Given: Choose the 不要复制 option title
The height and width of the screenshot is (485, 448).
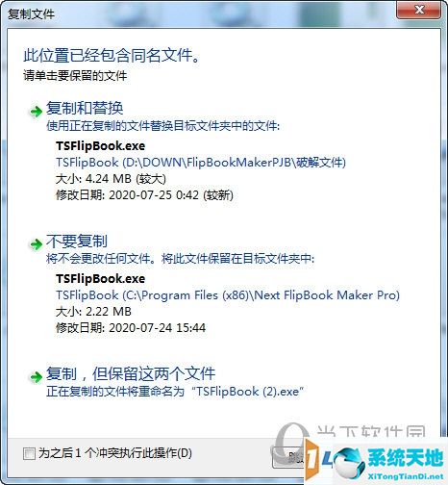Looking at the screenshot, I should 77,241.
